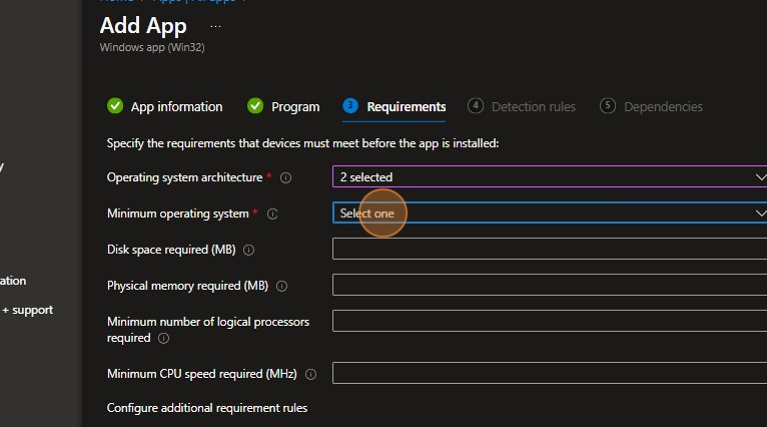Jump to the Detection rules step
The height and width of the screenshot is (427, 767).
coord(522,107)
